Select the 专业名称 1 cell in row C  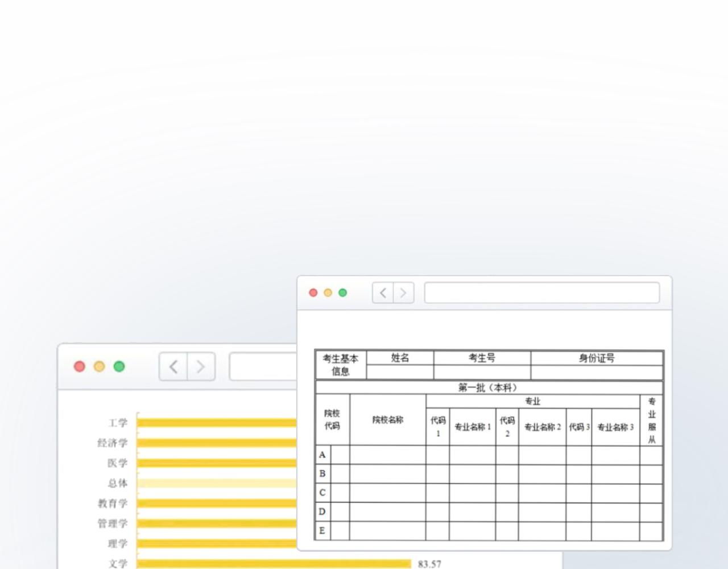point(472,493)
